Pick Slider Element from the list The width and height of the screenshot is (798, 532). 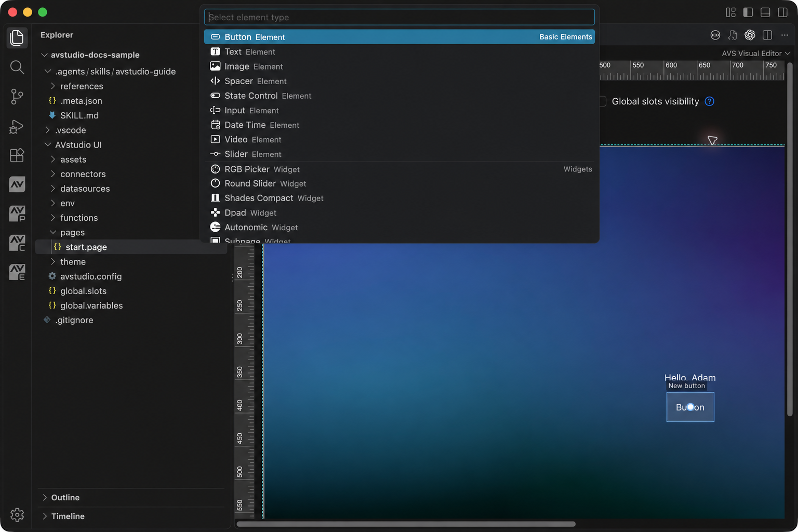point(399,154)
